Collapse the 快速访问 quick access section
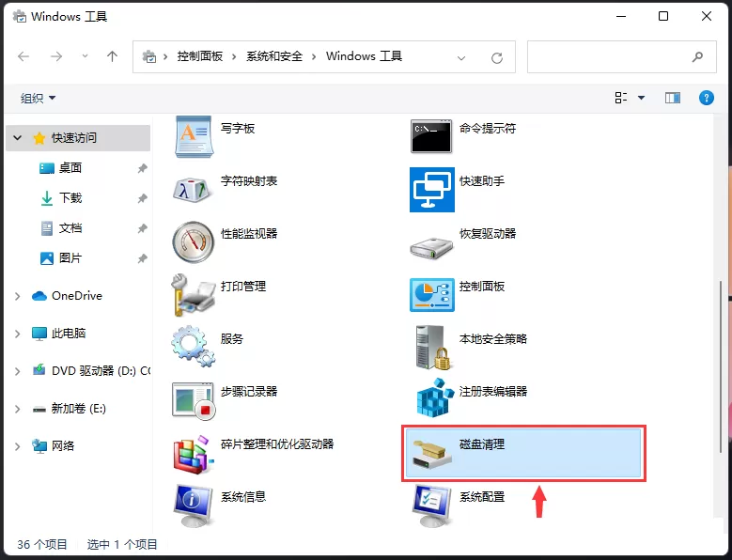 click(x=17, y=138)
